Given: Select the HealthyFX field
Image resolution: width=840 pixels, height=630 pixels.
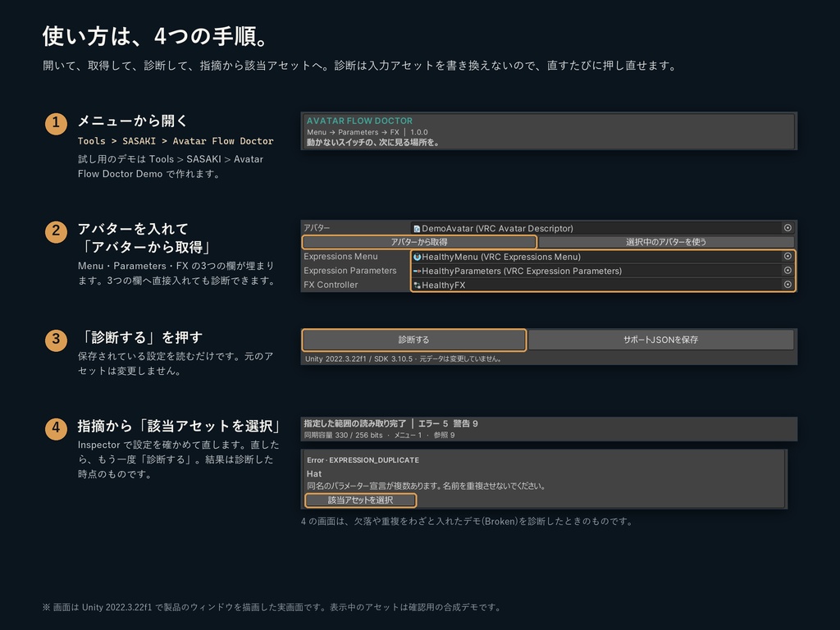Looking at the screenshot, I should (x=601, y=285).
